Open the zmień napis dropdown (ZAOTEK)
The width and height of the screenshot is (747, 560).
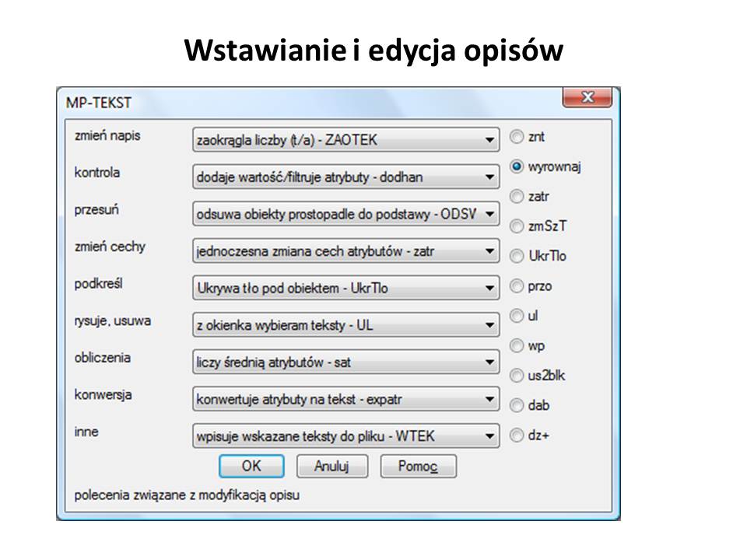pos(345,139)
